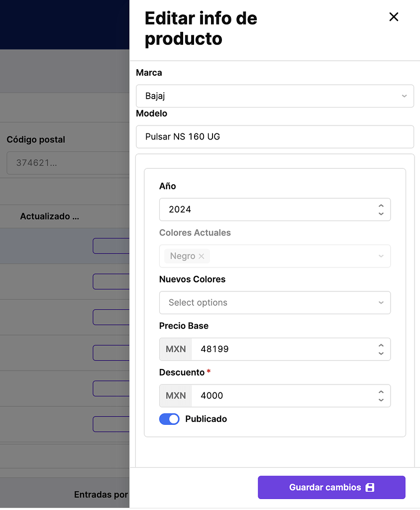Click the Entradas por text in background page
This screenshot has height=510, width=420.
101,495
